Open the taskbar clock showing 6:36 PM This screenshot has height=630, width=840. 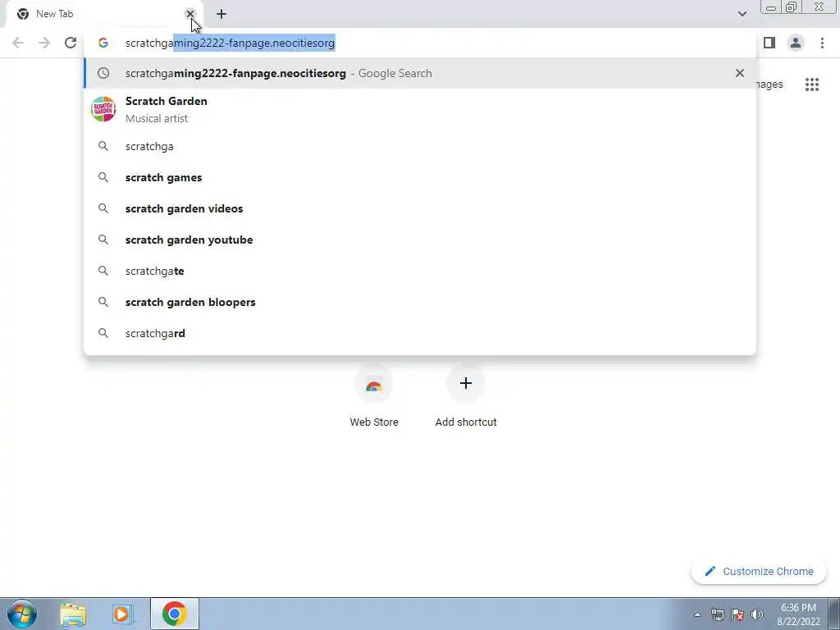click(798, 614)
